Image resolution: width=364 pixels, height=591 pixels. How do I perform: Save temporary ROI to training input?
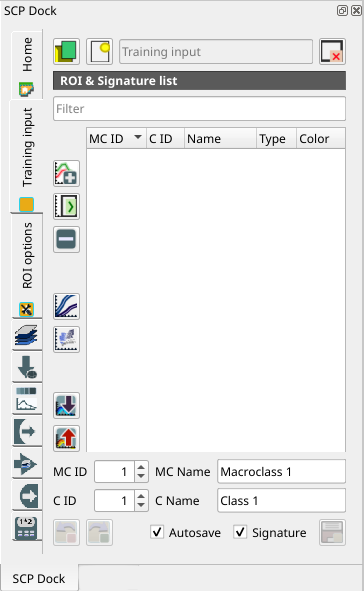click(x=332, y=533)
